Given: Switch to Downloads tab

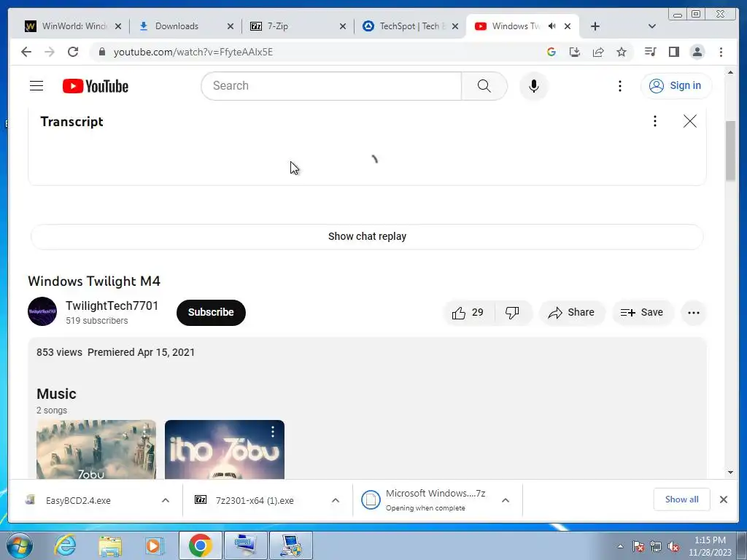Looking at the screenshot, I should 185,26.
